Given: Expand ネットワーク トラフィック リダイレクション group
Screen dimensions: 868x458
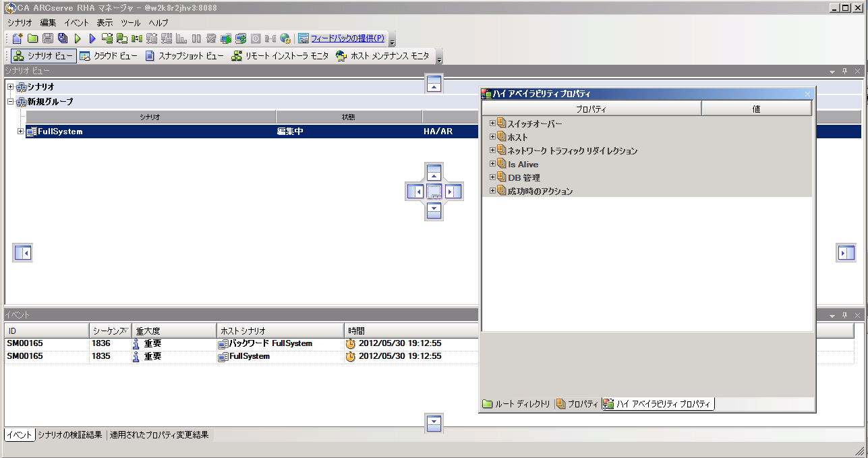Looking at the screenshot, I should (x=492, y=150).
